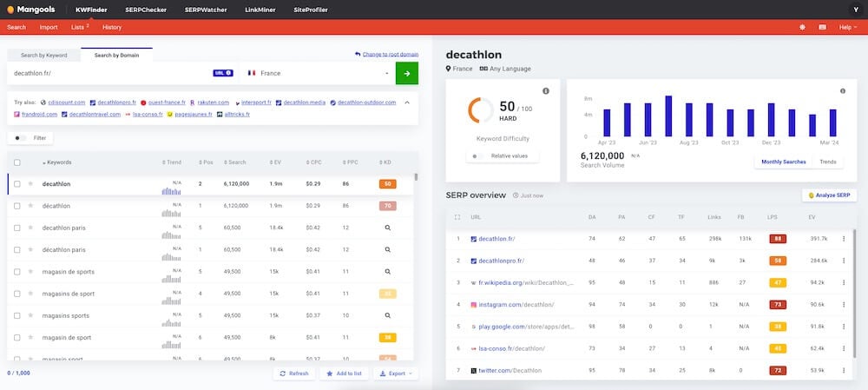868x390 pixels.
Task: Check the magasin de sports checkbox
Action: pos(17,272)
